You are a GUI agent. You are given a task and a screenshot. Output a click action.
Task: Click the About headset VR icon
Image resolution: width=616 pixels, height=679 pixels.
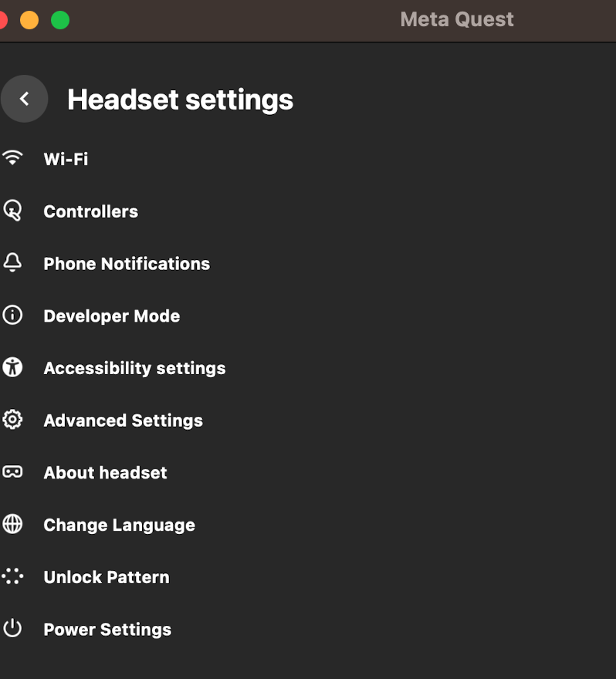pyautogui.click(x=12, y=472)
